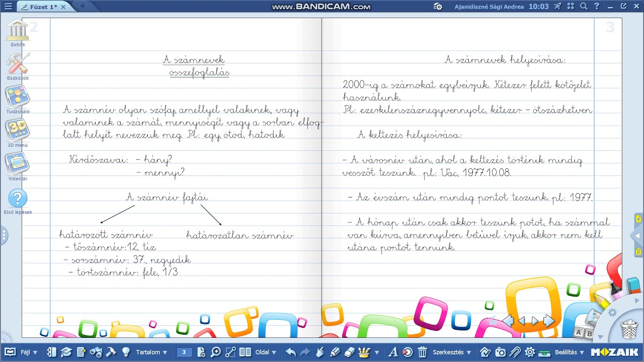Expand the left sidebar handle

coord(3,235)
